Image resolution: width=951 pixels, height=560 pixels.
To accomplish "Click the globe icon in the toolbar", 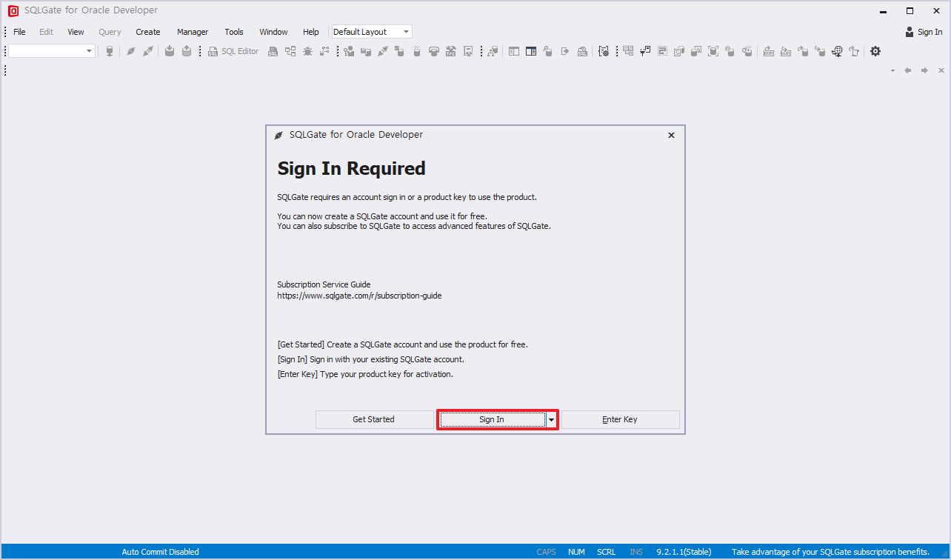I will 838,51.
